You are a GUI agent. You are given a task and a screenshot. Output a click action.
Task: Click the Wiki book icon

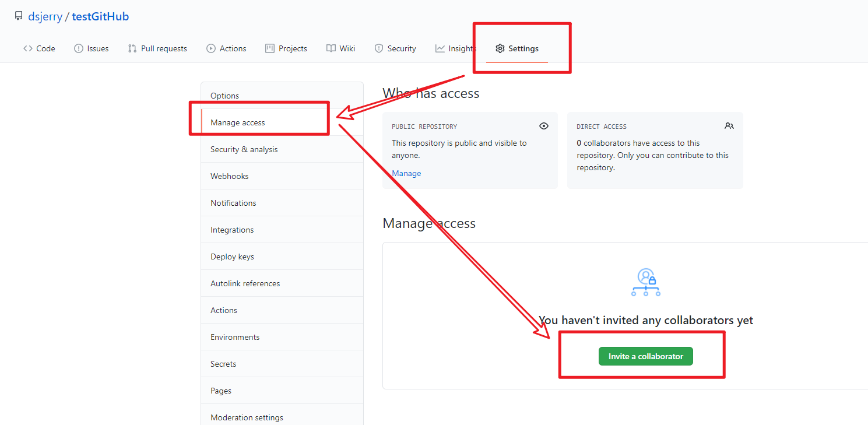pyautogui.click(x=331, y=48)
